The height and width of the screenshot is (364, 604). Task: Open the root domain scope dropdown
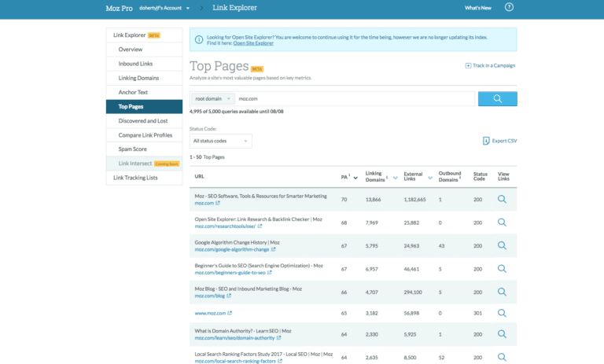point(212,98)
